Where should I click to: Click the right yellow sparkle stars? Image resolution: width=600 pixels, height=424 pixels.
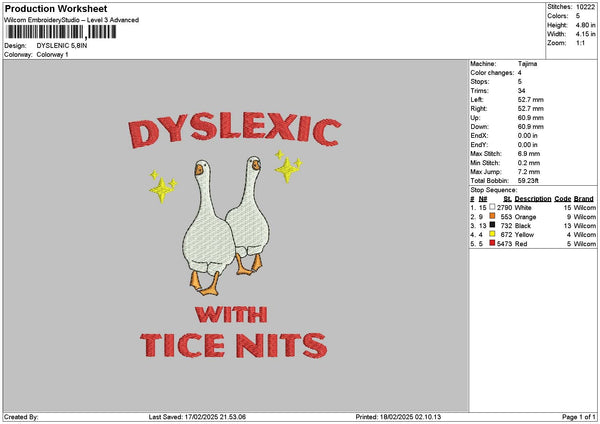[288, 166]
